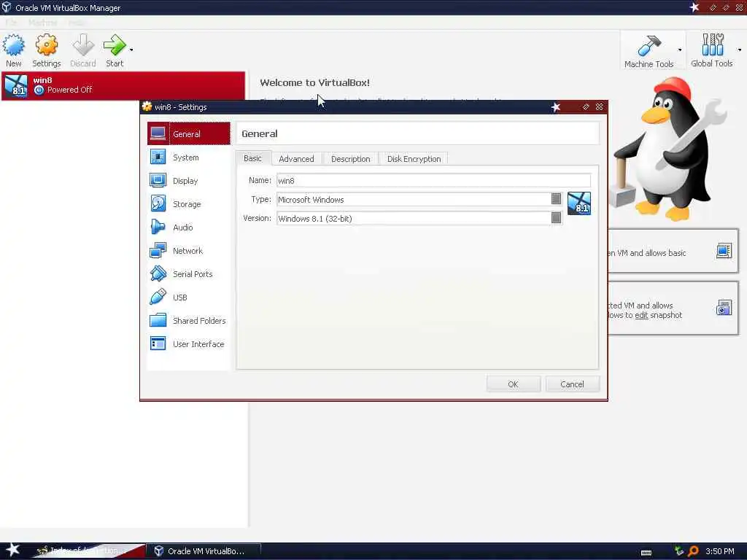Switch to the Oracle VM VirtualBox taskbar item
The height and width of the screenshot is (560, 747).
pos(204,551)
